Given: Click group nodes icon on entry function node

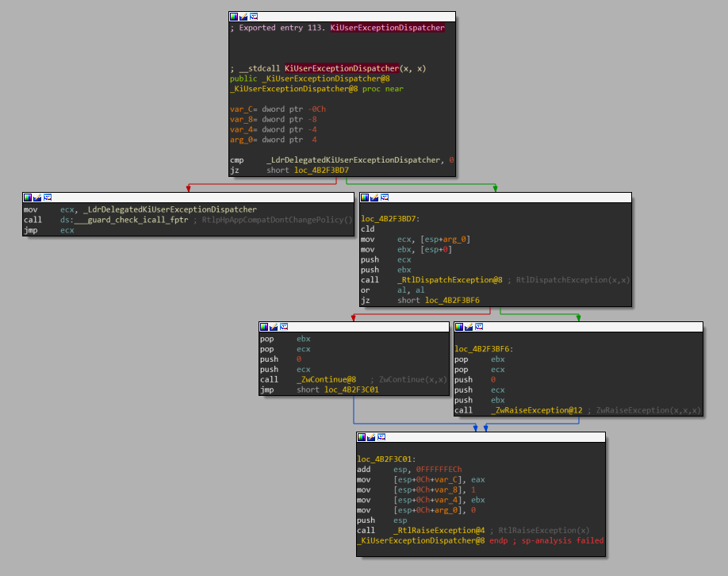Looking at the screenshot, I should pyautogui.click(x=253, y=17).
